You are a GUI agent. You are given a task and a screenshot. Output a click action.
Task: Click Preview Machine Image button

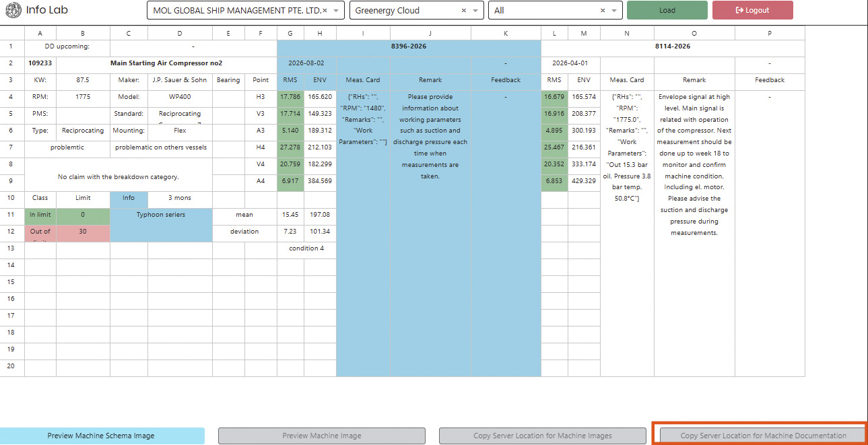[321, 436]
